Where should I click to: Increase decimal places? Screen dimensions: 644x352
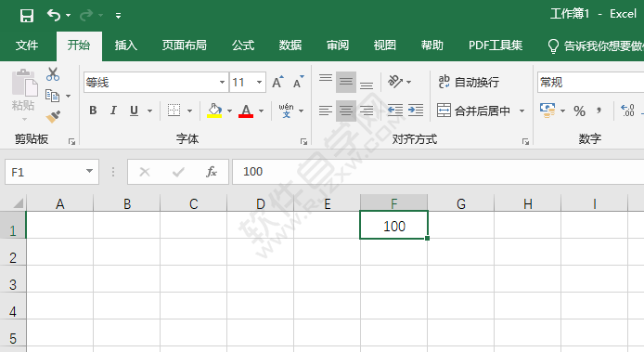pyautogui.click(x=628, y=111)
